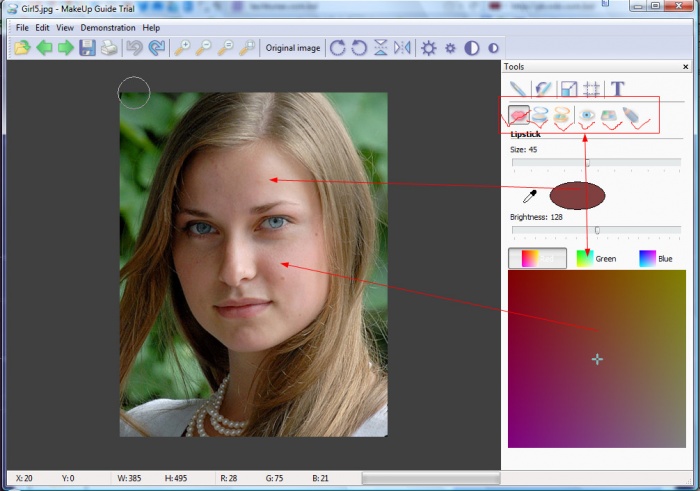Viewport: 700px width, 491px height.
Task: Click the Undo arrow icon
Action: tap(135, 48)
